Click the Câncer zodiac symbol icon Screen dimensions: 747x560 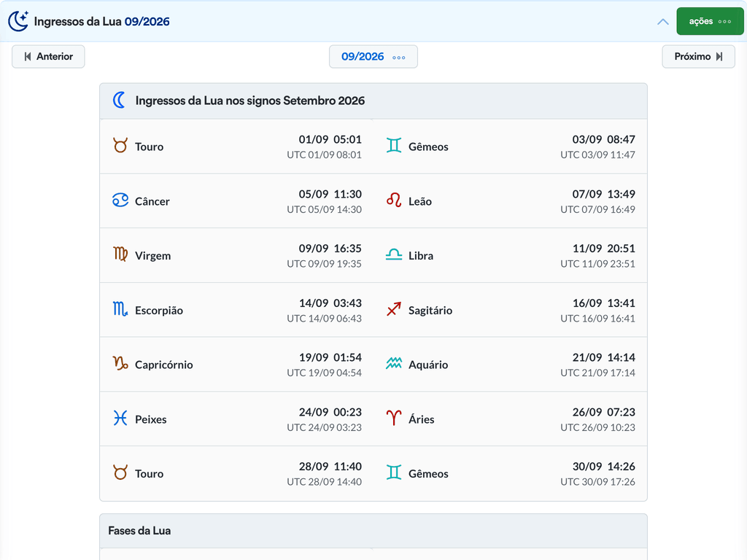click(x=120, y=201)
